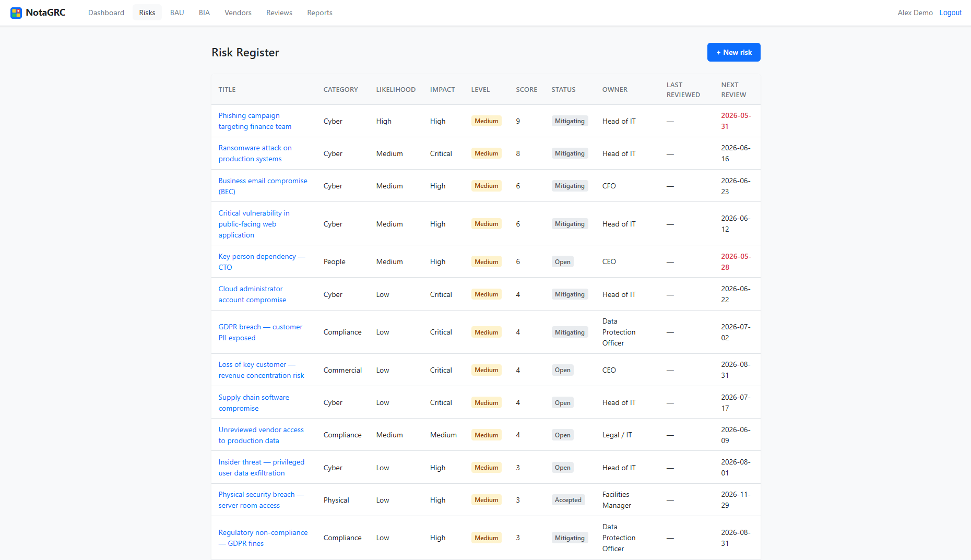
Task: Click the Mitigating status badge in Ransomware row
Action: [570, 153]
